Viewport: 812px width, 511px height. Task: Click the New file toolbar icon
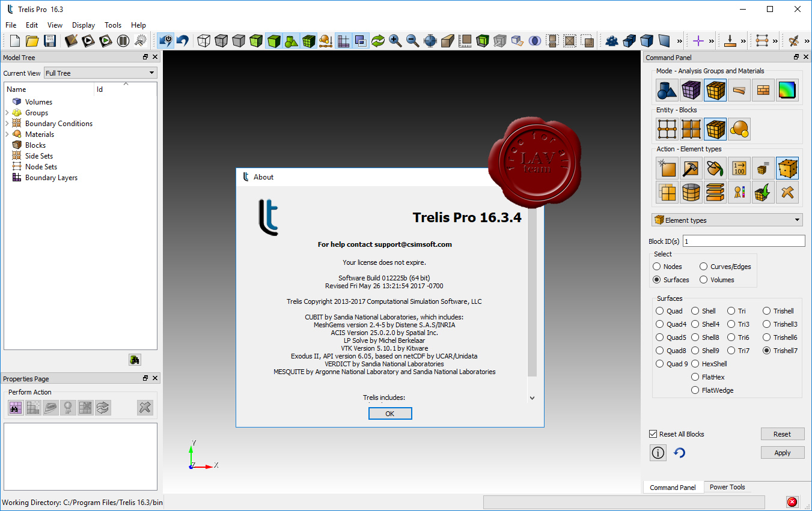point(15,41)
